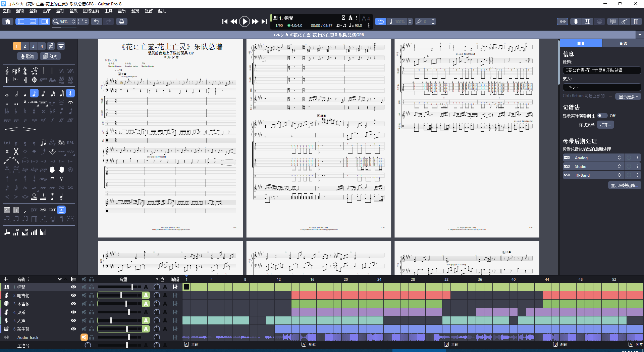
Task: Click the 打开... stylesheet button
Action: click(x=605, y=125)
